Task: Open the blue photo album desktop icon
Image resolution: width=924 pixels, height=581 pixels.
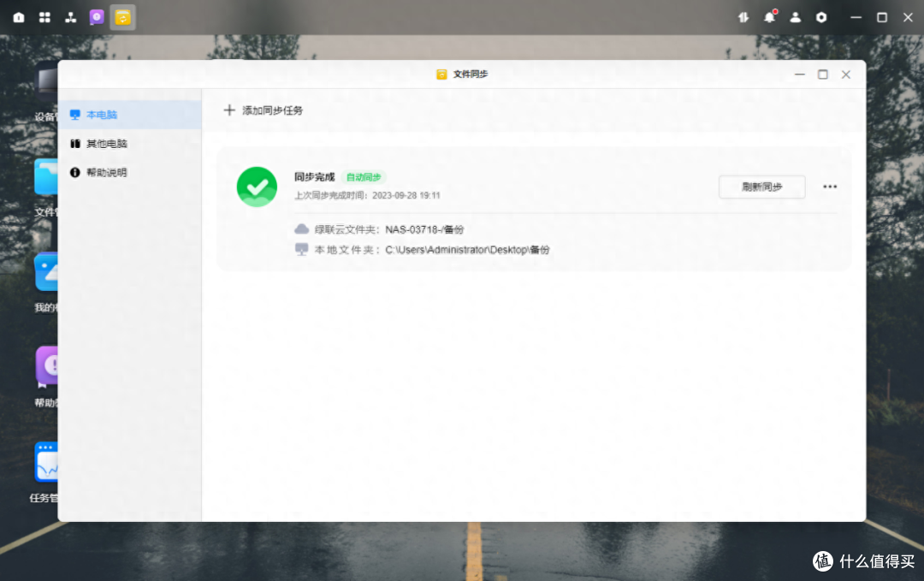Action: point(46,272)
